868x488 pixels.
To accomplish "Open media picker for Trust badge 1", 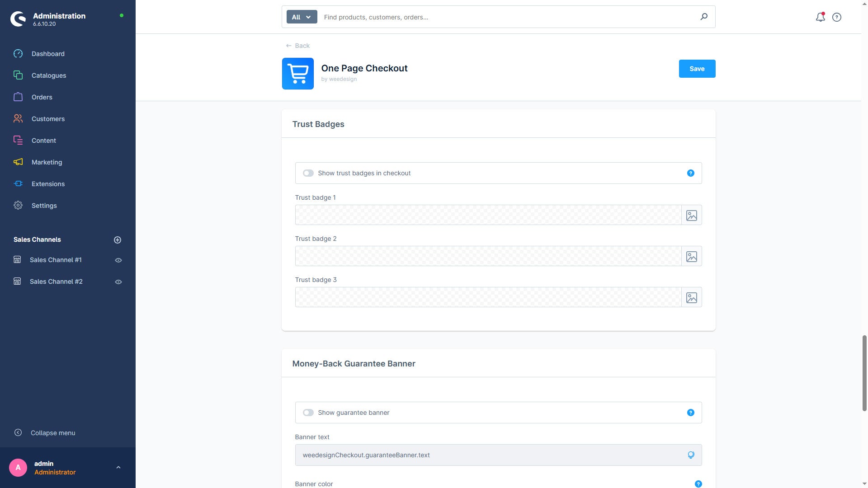I will tap(691, 215).
